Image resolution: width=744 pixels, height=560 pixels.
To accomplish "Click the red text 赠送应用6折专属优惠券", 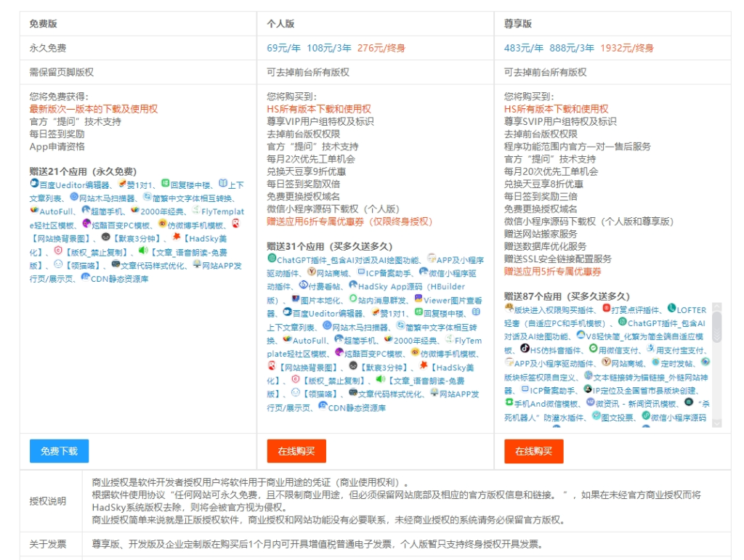I will pos(315,222).
